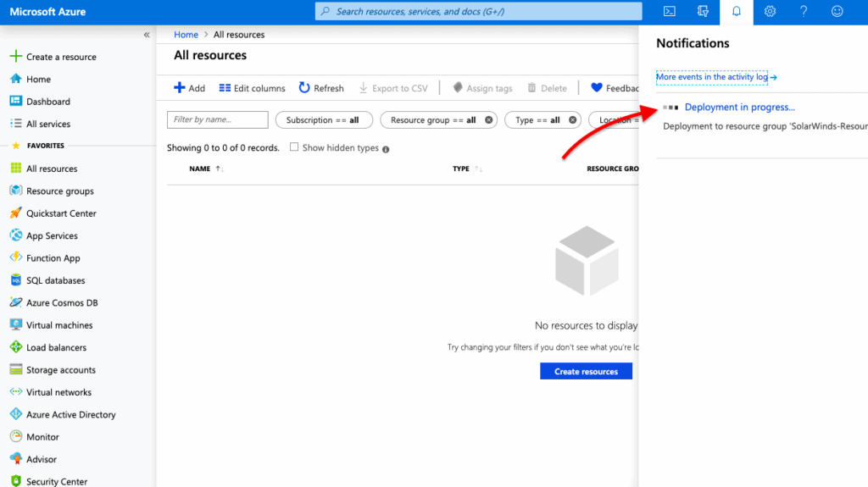This screenshot has width=868, height=487.
Task: Click the Advisor icon in sidebar
Action: [x=16, y=459]
